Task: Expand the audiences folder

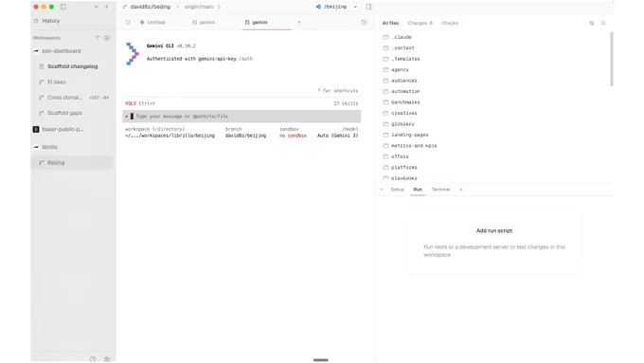Action: 400,81
